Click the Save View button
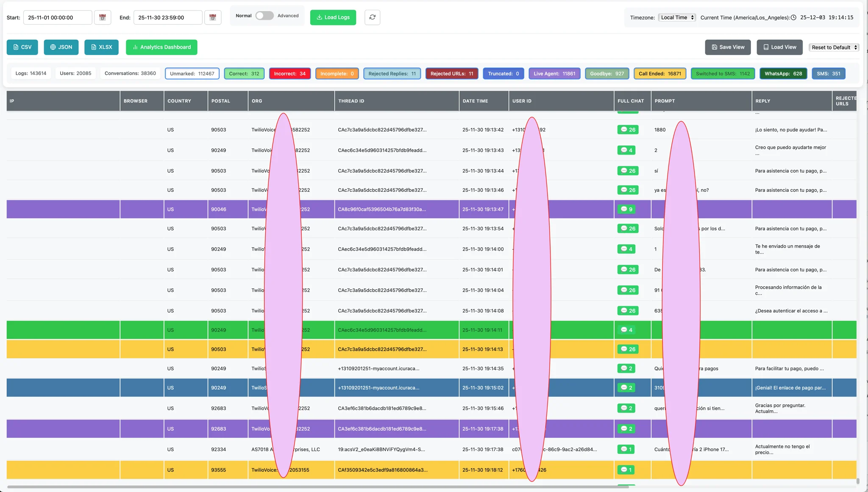The image size is (868, 492). coord(728,47)
